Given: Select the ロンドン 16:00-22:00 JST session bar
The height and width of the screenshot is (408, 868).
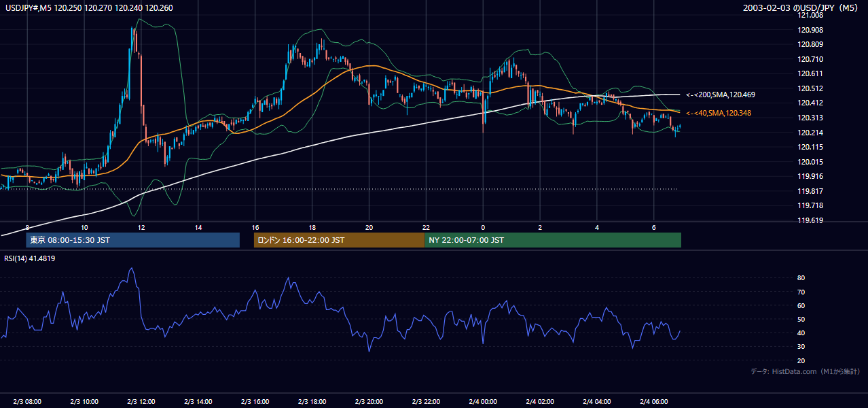Looking at the screenshot, I should coord(339,240).
